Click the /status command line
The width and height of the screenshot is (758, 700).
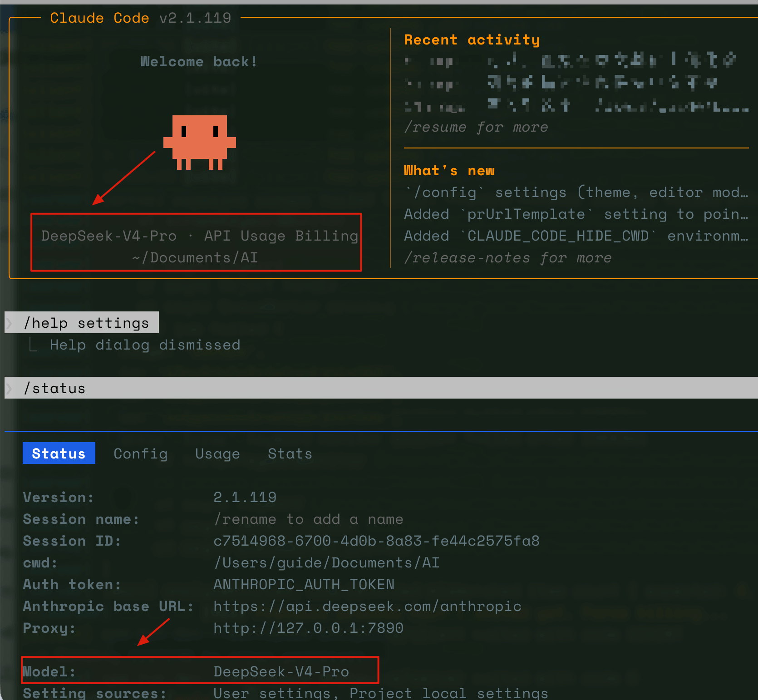click(x=381, y=388)
